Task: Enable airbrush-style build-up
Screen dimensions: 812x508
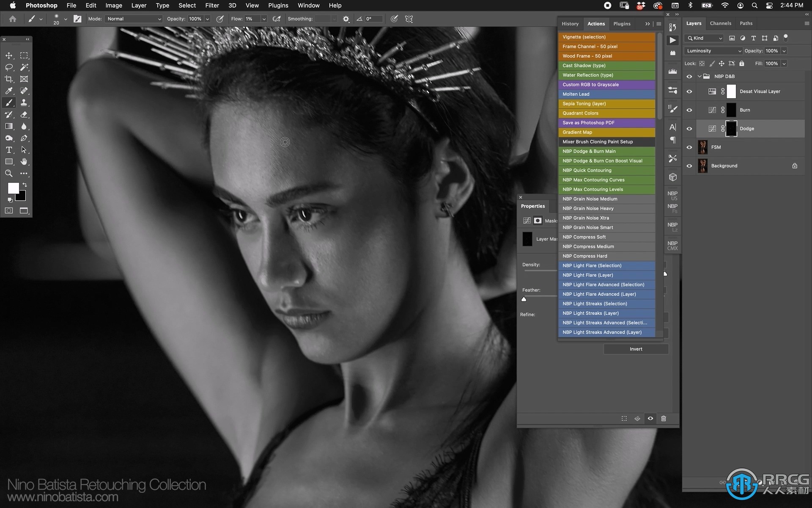Action: tap(277, 19)
